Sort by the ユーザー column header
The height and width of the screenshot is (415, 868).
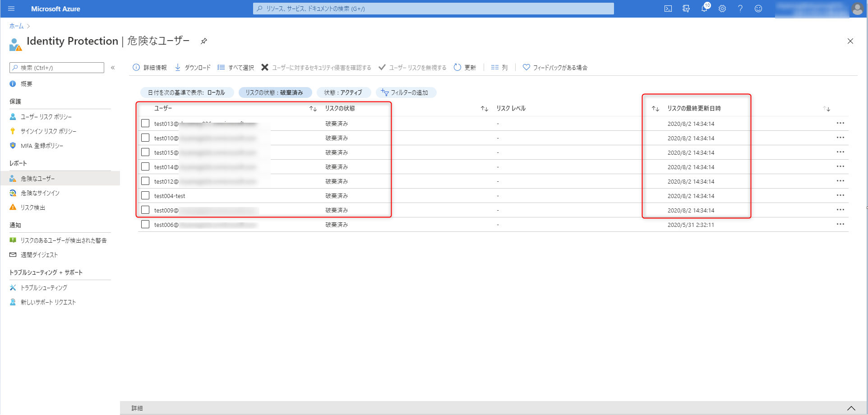163,108
